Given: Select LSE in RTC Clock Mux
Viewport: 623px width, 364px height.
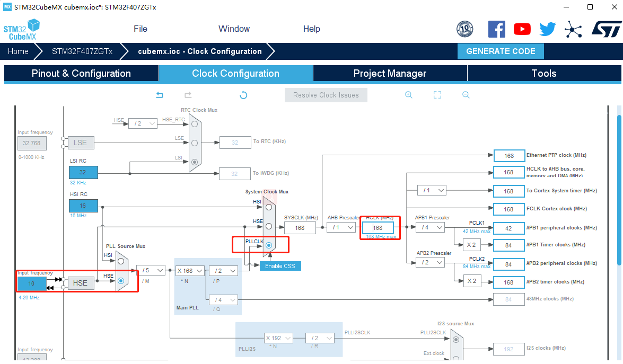Looking at the screenshot, I should coord(195,143).
